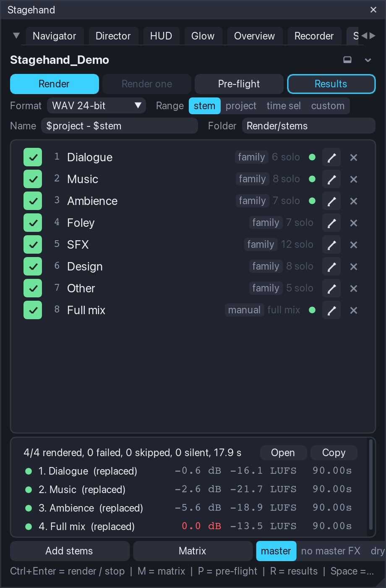Remove the Ambience stem with X icon

click(x=354, y=201)
